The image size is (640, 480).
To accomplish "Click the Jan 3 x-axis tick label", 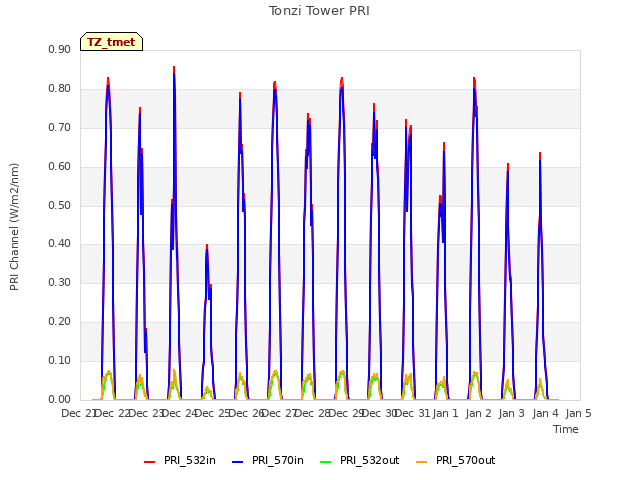I will click(x=512, y=413).
